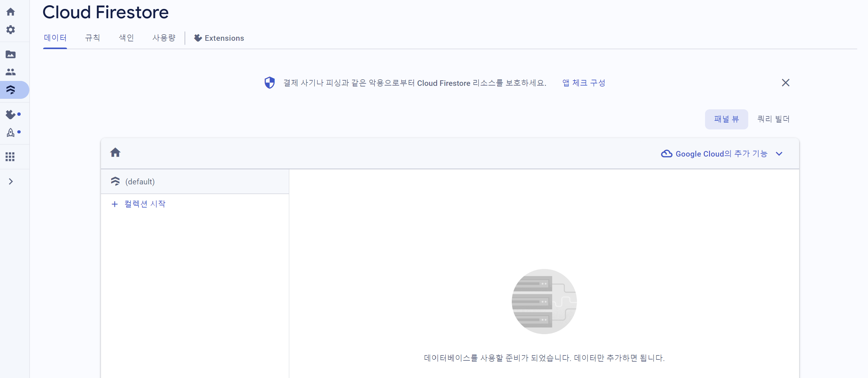The image size is (868, 378).
Task: Click the shield icon in the banner
Action: (269, 83)
